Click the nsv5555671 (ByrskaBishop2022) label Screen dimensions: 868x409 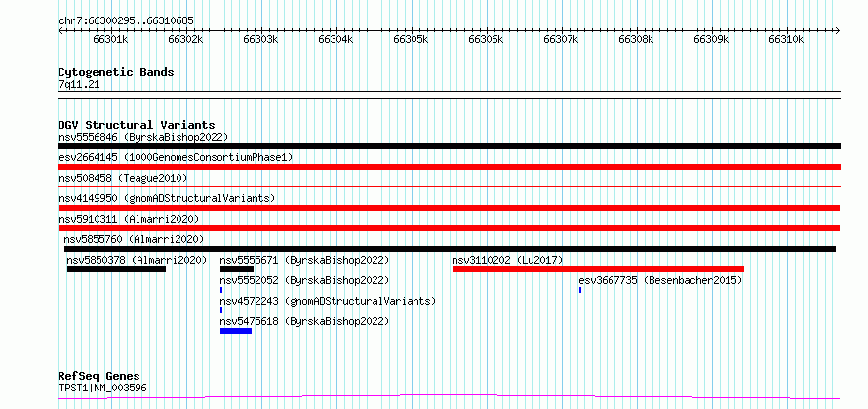coord(304,260)
